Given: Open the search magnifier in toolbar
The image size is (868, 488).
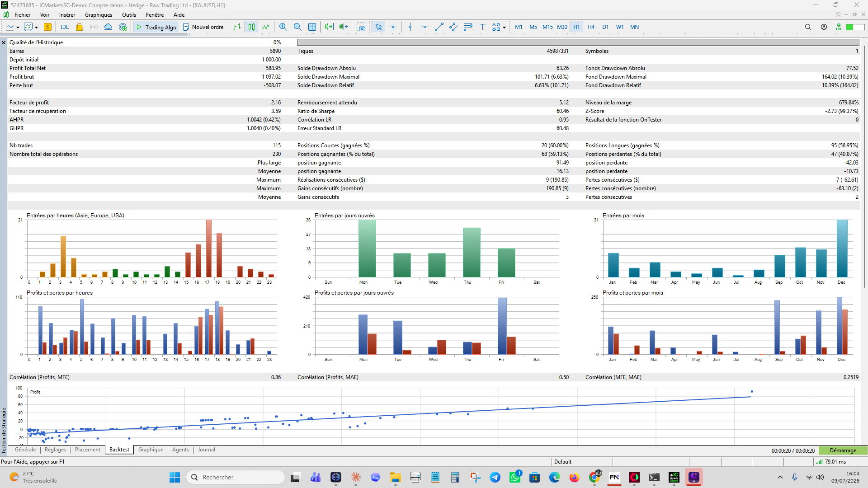Looking at the screenshot, I should coord(808,27).
